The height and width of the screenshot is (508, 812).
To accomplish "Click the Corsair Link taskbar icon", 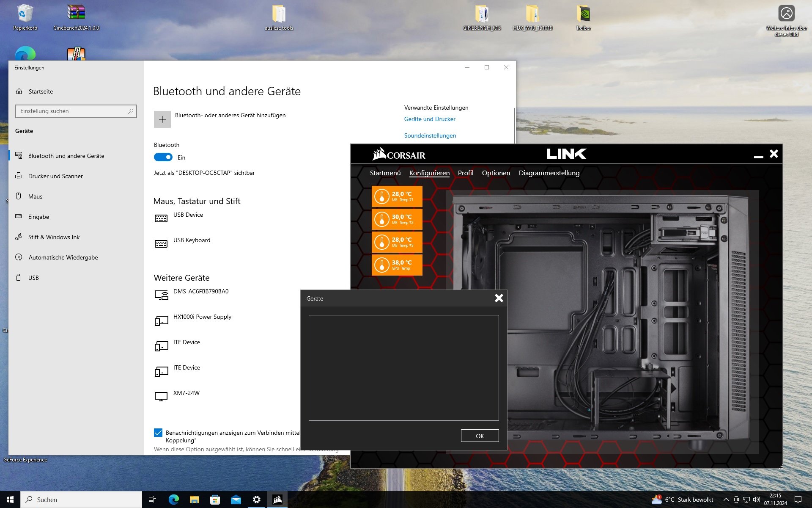I will click(x=277, y=500).
